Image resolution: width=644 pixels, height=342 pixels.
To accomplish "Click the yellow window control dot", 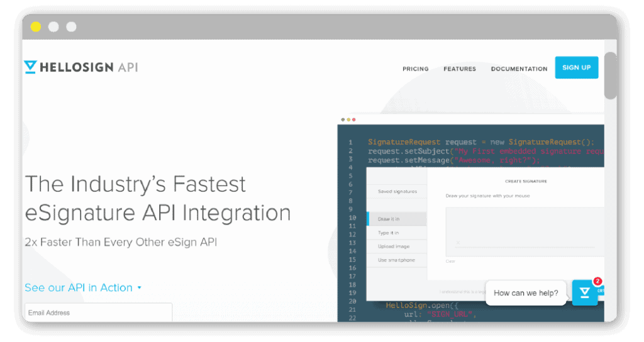I will pyautogui.click(x=36, y=26).
